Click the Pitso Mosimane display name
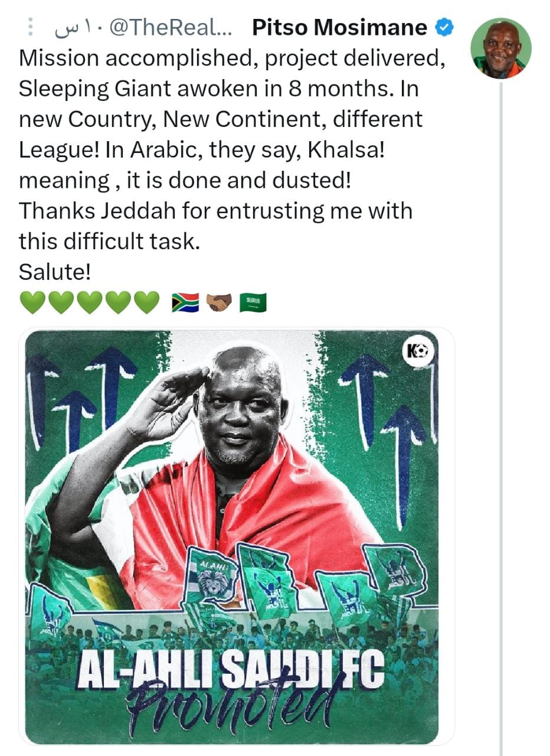This screenshot has width=550, height=756. pyautogui.click(x=339, y=27)
